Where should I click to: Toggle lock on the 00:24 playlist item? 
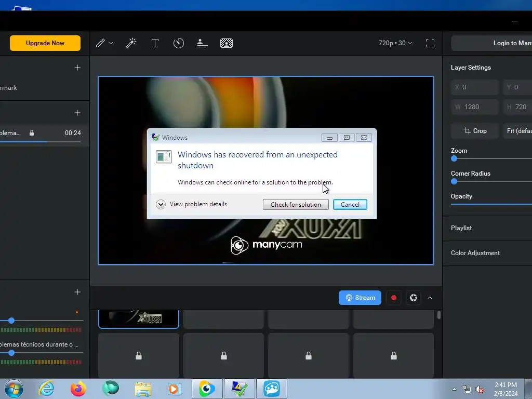pos(32,132)
